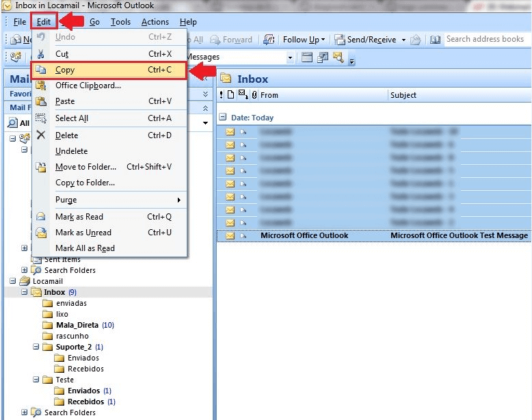532x420 pixels.
Task: Click the find/search icon on second toolbar
Action: tap(338, 57)
